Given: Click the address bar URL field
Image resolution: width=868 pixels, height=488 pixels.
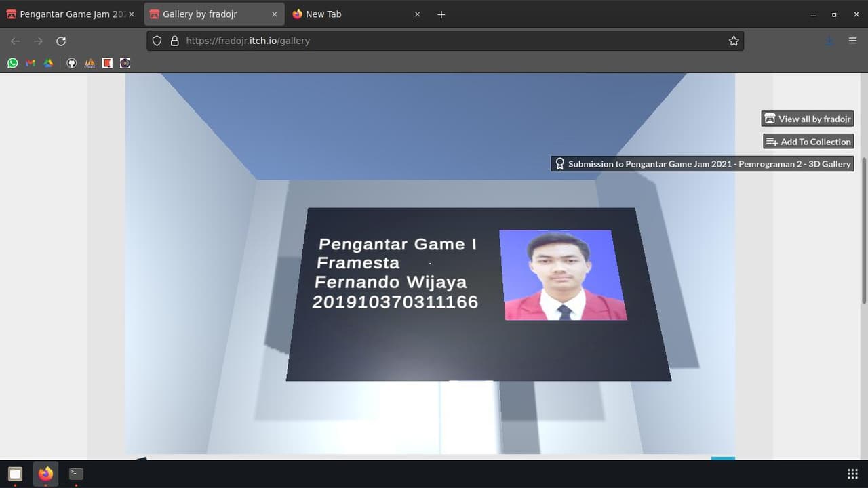Looking at the screenshot, I should click(448, 41).
